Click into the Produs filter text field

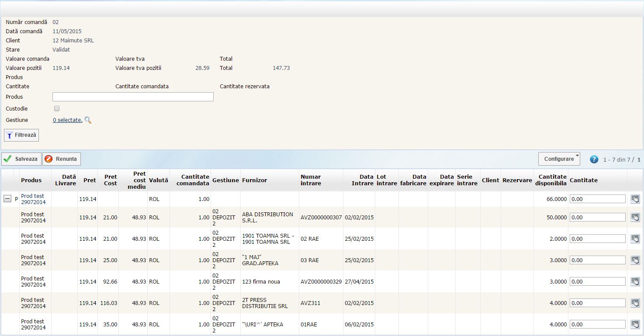point(133,97)
